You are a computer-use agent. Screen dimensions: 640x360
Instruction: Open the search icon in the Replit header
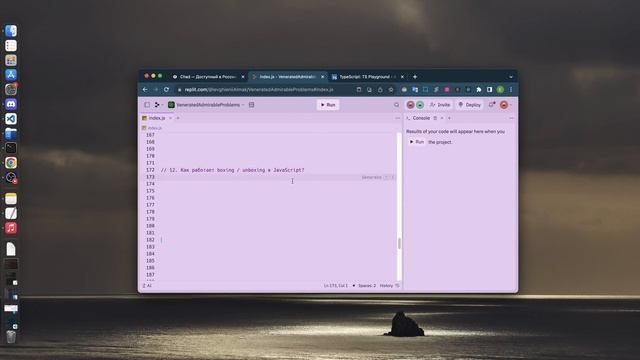(396, 105)
